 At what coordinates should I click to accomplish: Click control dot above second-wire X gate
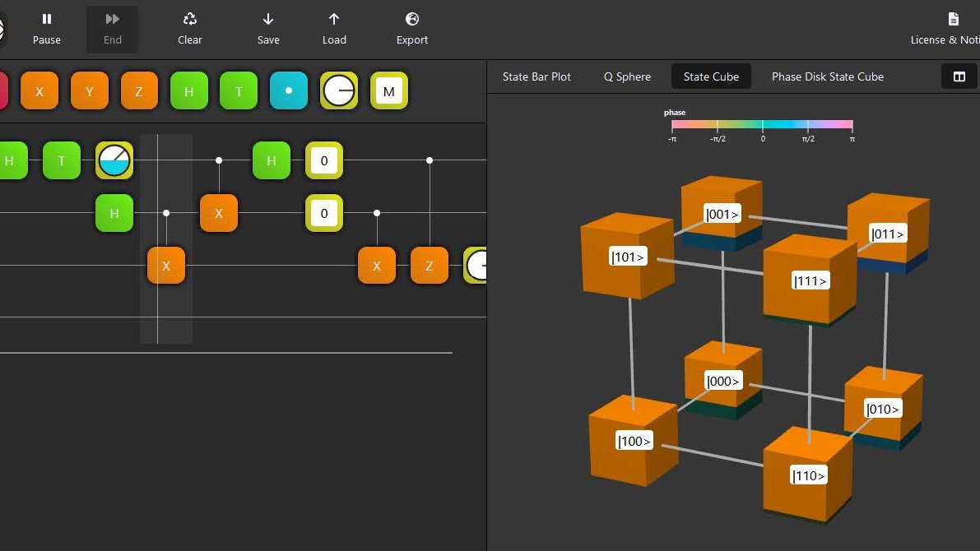219,160
